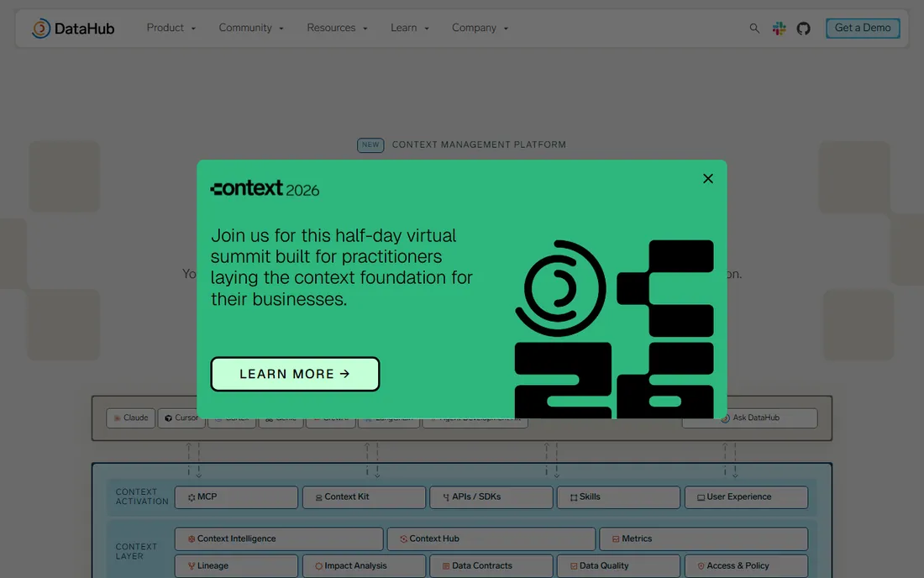Click the Impact Analysis box
Image resolution: width=924 pixels, height=578 pixels.
pyautogui.click(x=364, y=566)
